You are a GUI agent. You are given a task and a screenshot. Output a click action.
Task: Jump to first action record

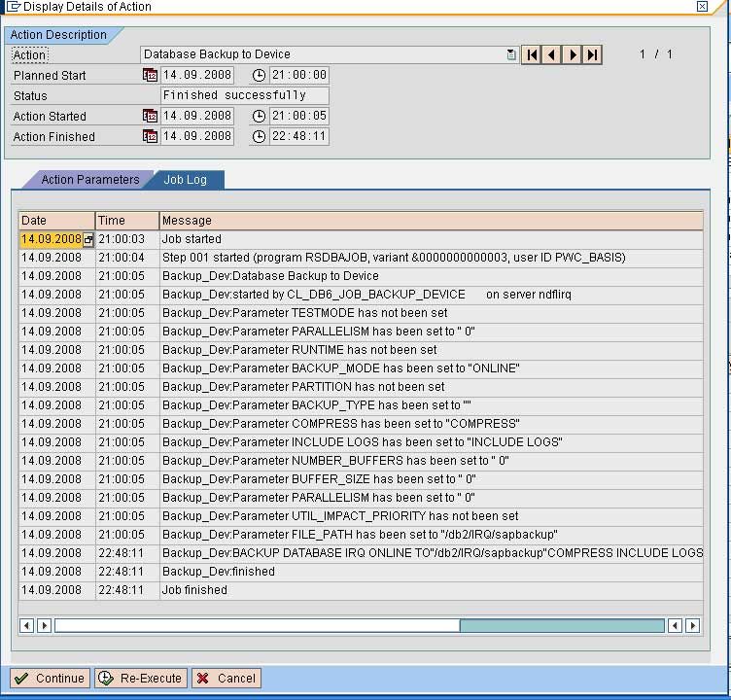532,55
